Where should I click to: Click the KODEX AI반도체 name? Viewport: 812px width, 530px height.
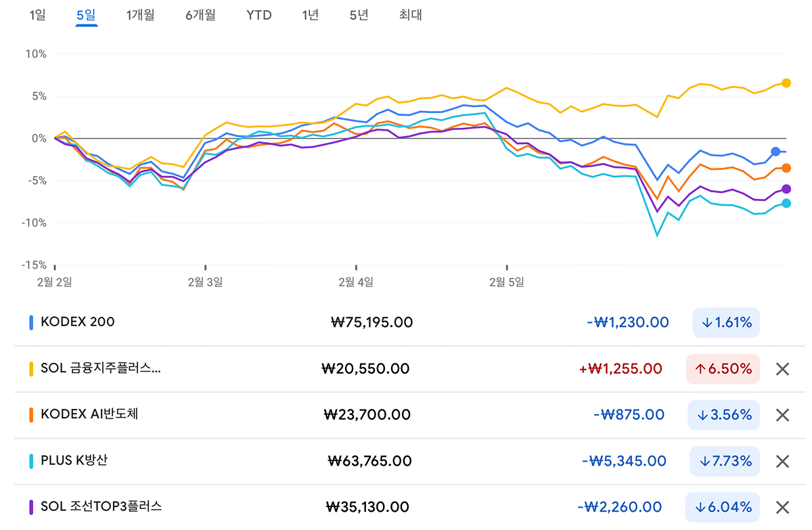(x=89, y=414)
